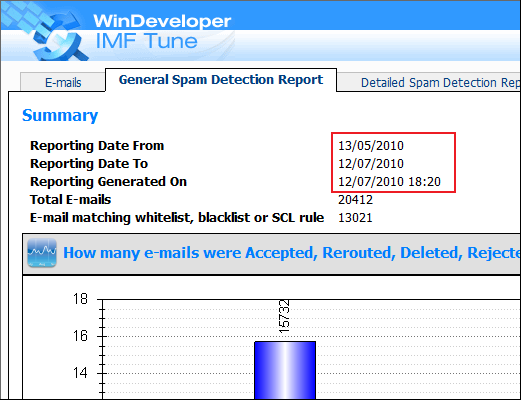This screenshot has height=400, width=521.
Task: Click the report generated timestamp 12/07/2010 18:20
Action: (389, 182)
